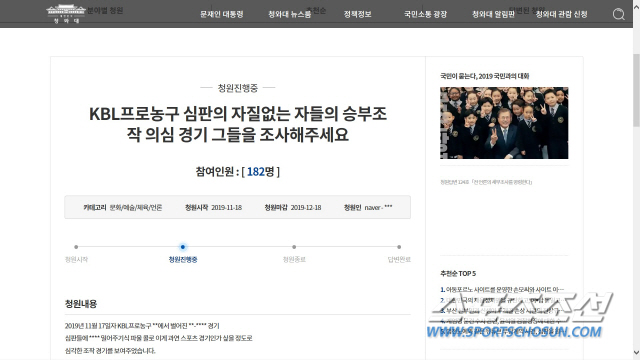Click the 청원진행중 active step marker
Screen dimensions: 640x360
coord(182,247)
